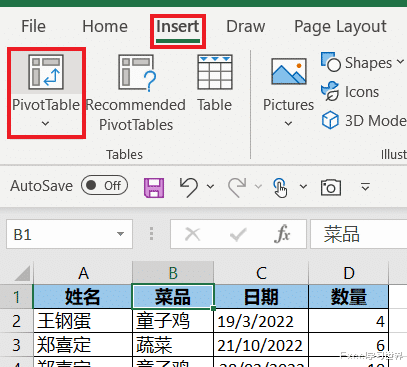Screen dimensions: 407x367
Task: Click cell 菜品 in B1
Action: click(x=173, y=297)
